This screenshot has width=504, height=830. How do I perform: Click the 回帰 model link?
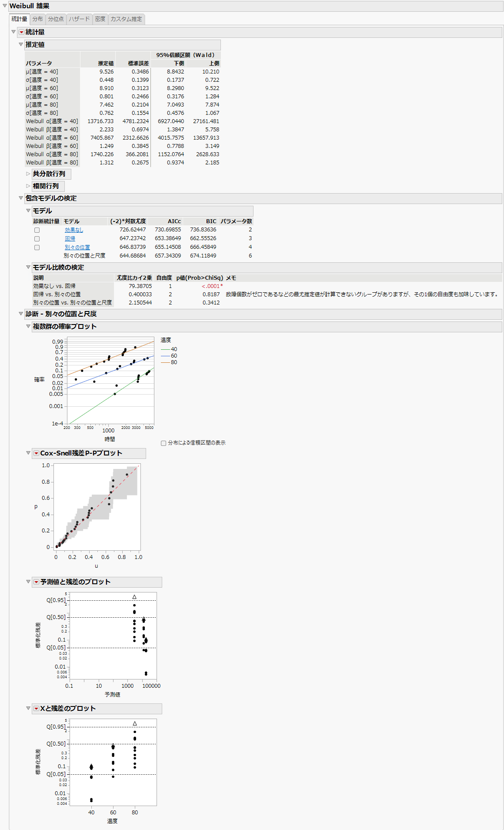click(70, 239)
